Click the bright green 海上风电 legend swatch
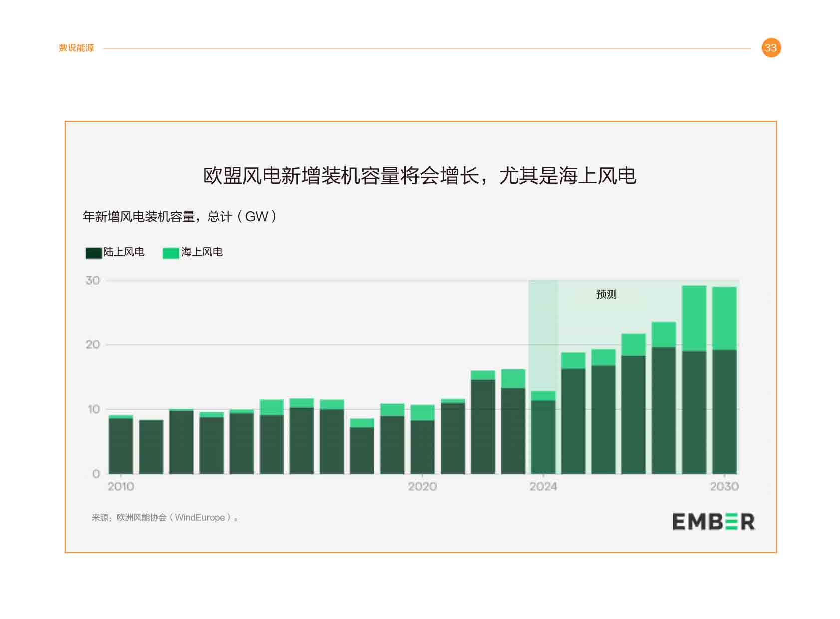840x619 pixels. coord(171,253)
